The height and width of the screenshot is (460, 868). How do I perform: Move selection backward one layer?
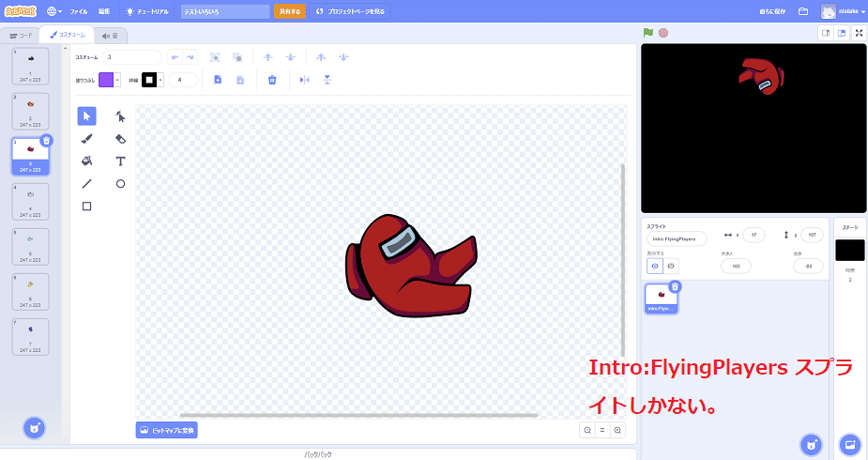click(x=291, y=57)
